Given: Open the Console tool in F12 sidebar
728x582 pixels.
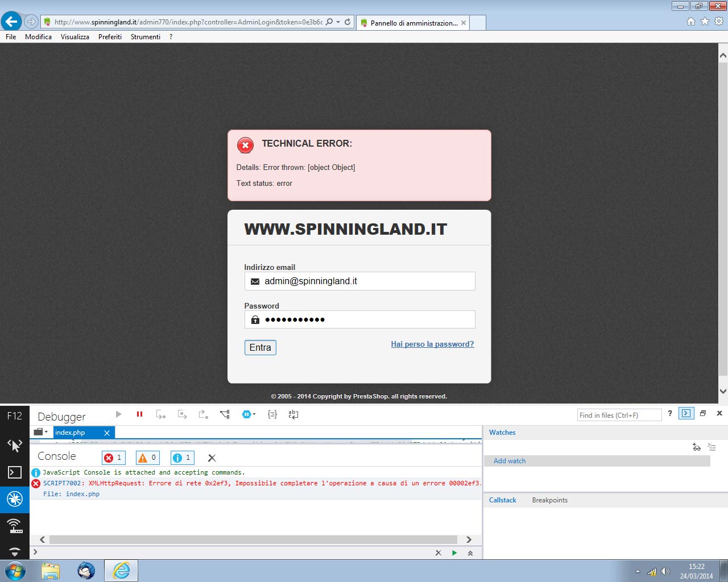Looking at the screenshot, I should tap(15, 472).
